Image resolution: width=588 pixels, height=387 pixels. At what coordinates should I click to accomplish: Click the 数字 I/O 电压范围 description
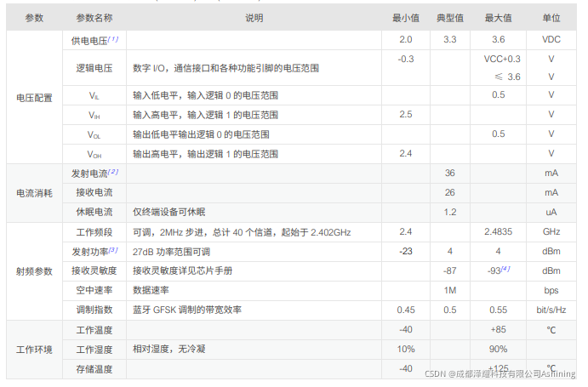225,68
